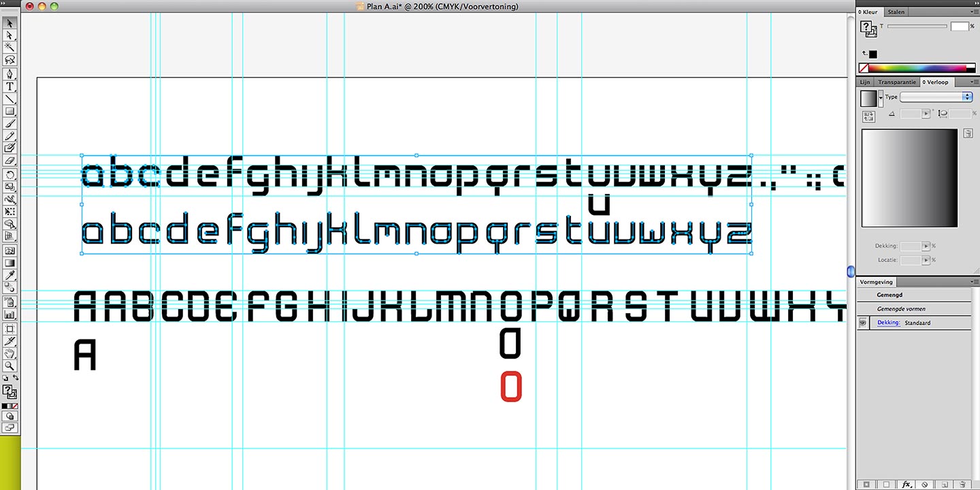The height and width of the screenshot is (490, 980).
Task: Open fx effects menu in Vormgeving
Action: [x=907, y=485]
